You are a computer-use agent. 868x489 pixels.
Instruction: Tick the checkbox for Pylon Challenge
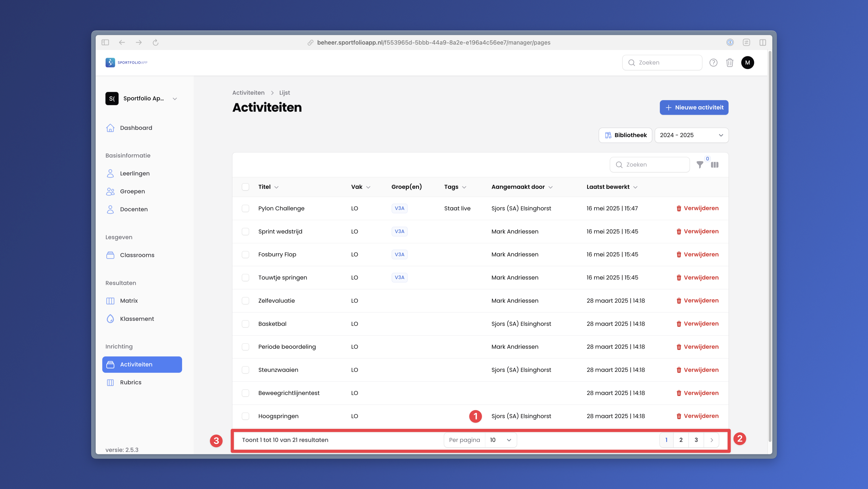point(245,208)
